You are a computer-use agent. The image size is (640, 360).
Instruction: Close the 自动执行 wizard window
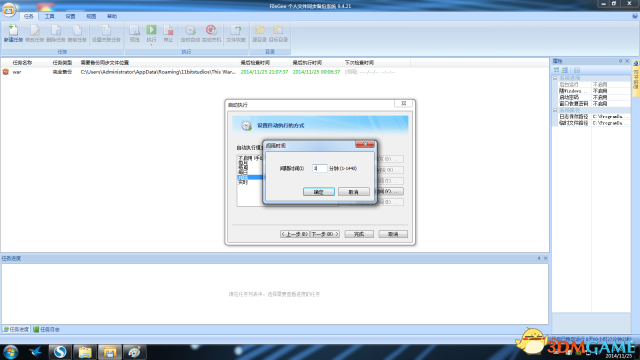pyautogui.click(x=404, y=104)
